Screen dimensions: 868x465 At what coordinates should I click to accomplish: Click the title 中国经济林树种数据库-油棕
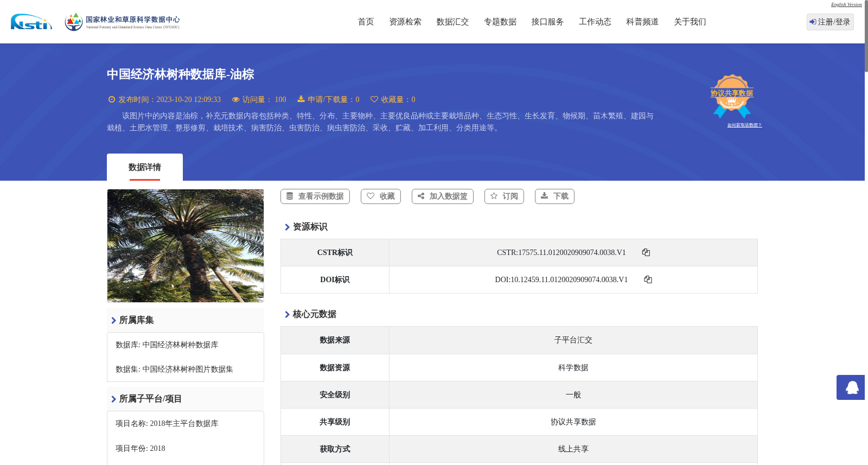click(180, 74)
